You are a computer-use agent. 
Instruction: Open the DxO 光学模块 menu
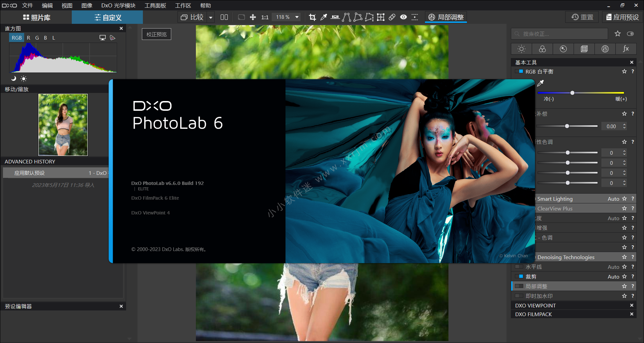point(118,5)
